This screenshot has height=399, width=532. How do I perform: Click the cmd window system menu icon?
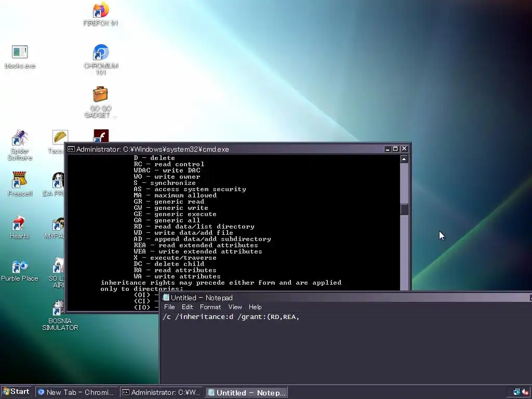coord(71,149)
